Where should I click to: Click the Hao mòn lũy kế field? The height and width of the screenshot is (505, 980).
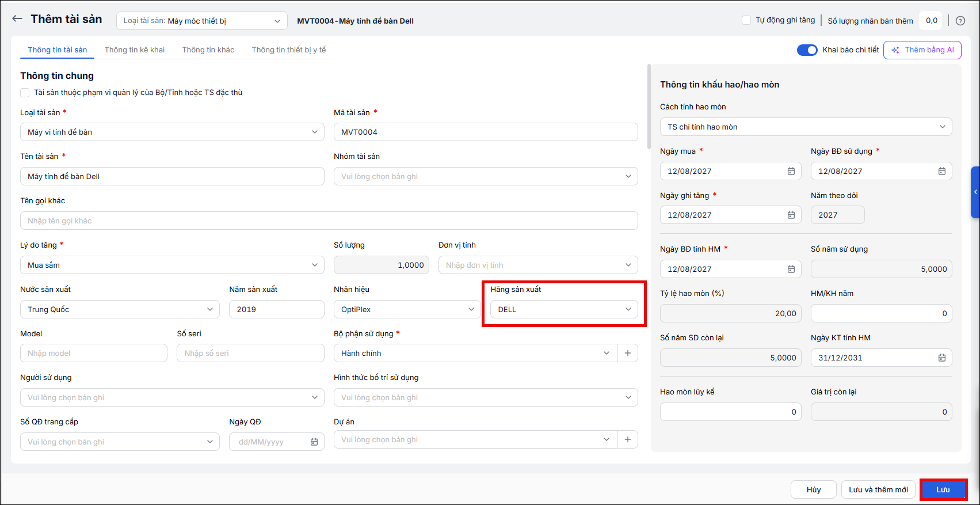click(731, 412)
